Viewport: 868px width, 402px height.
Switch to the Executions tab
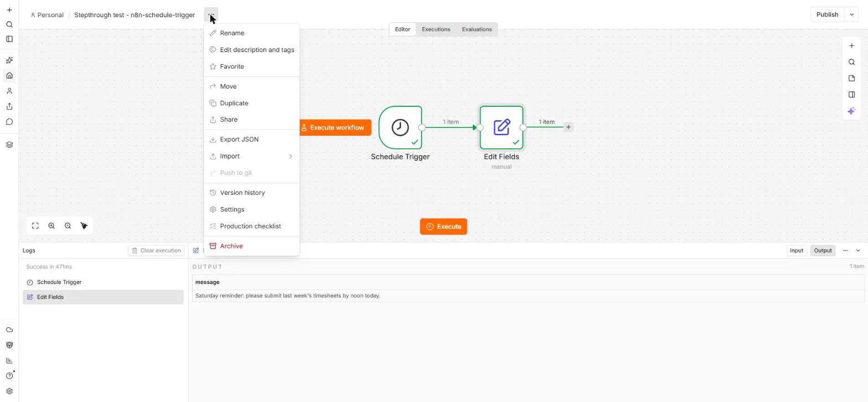[436, 29]
